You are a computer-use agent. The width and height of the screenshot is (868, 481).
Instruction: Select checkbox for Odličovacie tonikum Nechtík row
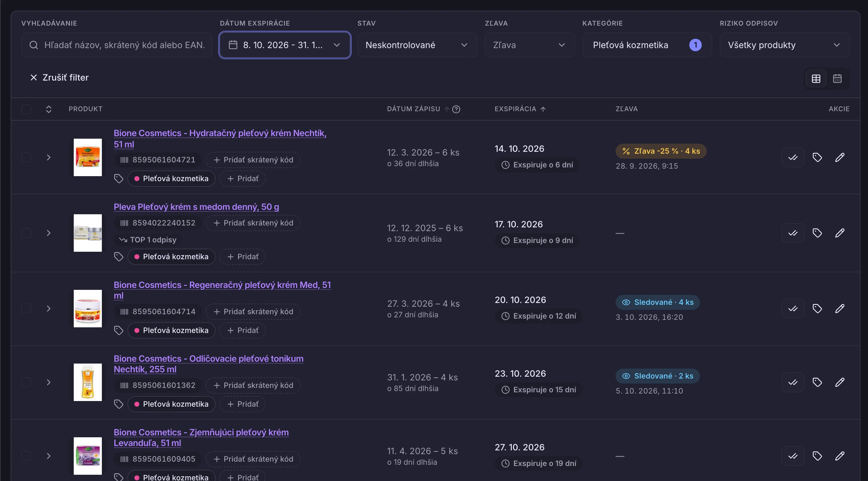point(26,382)
